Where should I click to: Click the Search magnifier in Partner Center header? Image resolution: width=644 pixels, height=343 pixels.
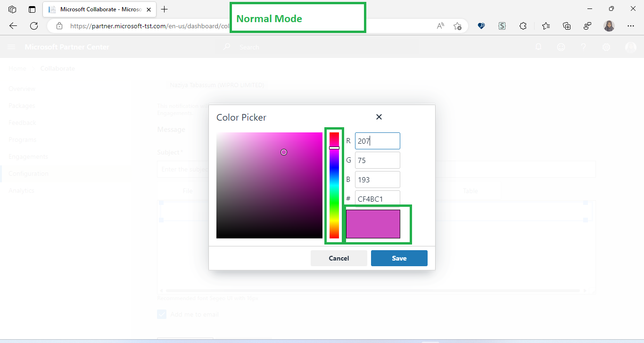click(227, 47)
